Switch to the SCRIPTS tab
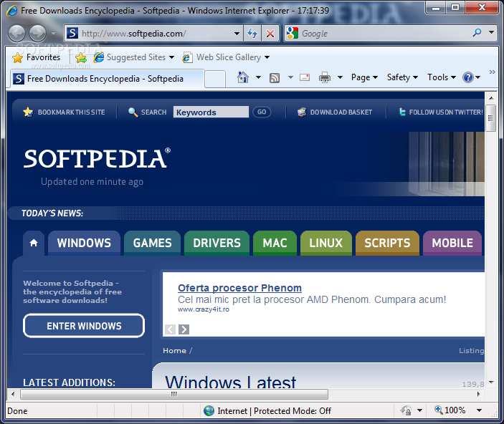Image resolution: width=504 pixels, height=424 pixels. (387, 244)
